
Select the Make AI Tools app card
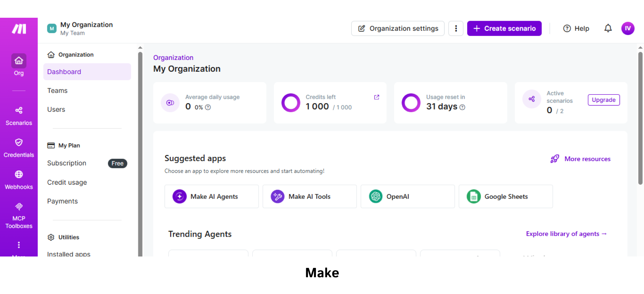coord(310,197)
